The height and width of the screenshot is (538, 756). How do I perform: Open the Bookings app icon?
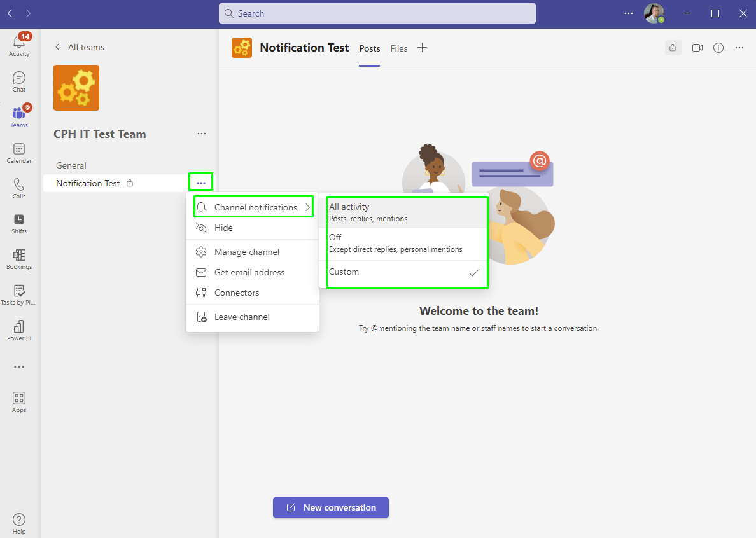coord(19,259)
